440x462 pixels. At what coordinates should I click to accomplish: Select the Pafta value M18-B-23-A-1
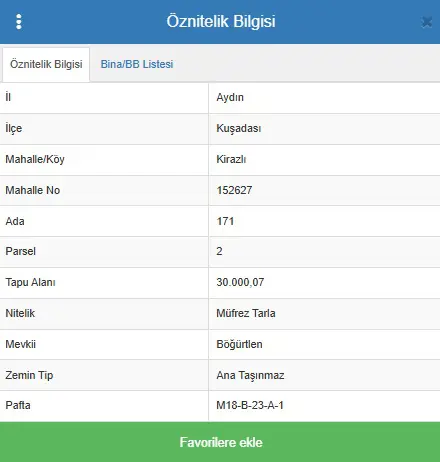(250, 405)
